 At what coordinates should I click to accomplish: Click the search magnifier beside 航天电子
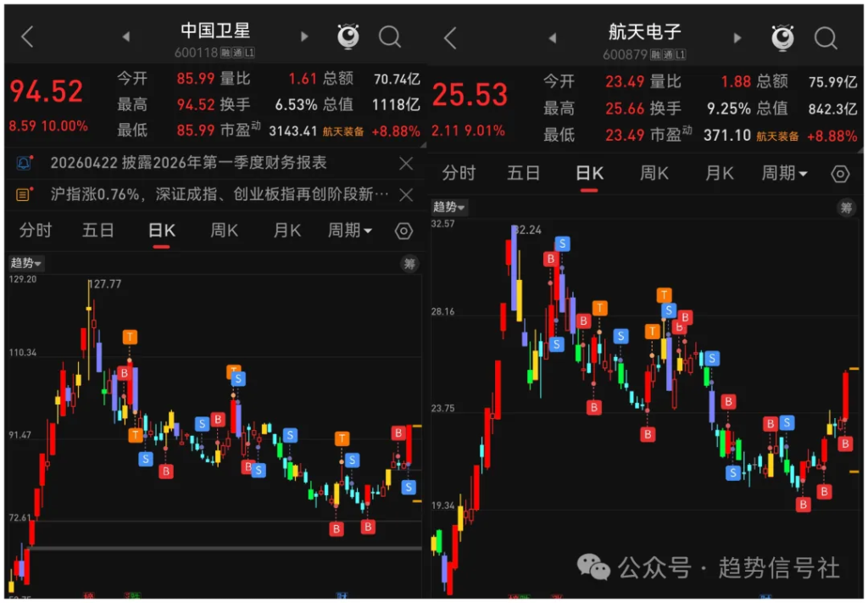coord(825,37)
